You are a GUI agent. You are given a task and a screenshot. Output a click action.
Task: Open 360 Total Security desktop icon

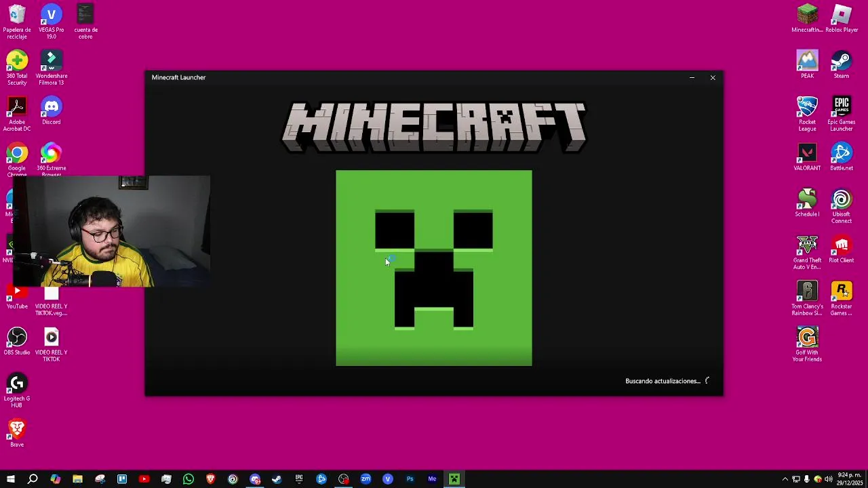[x=17, y=68]
